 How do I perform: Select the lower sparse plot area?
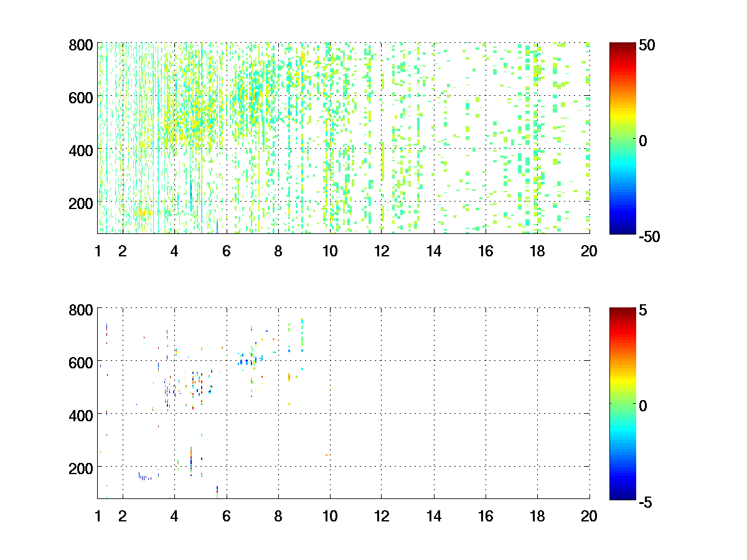coord(344,403)
